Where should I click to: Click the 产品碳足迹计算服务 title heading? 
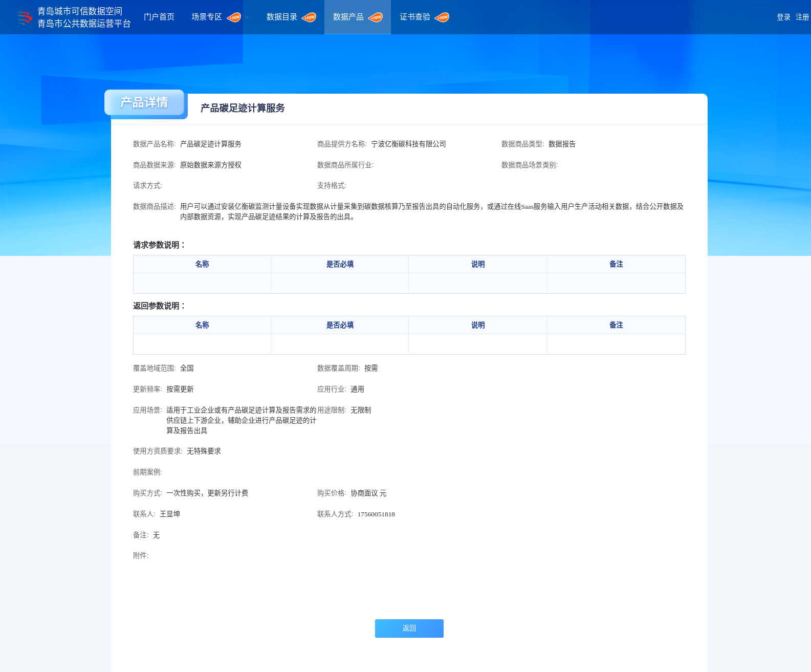coord(243,108)
